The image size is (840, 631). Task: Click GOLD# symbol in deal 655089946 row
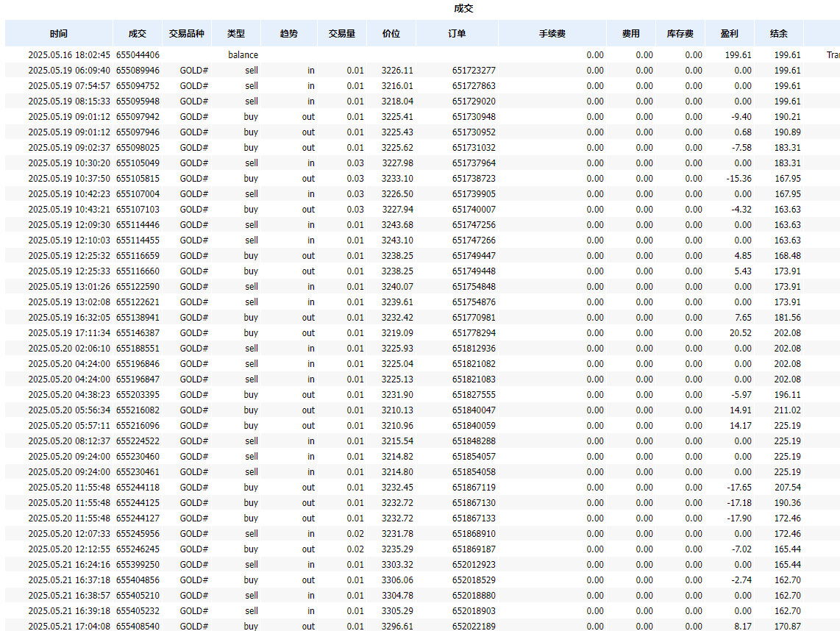coord(193,70)
